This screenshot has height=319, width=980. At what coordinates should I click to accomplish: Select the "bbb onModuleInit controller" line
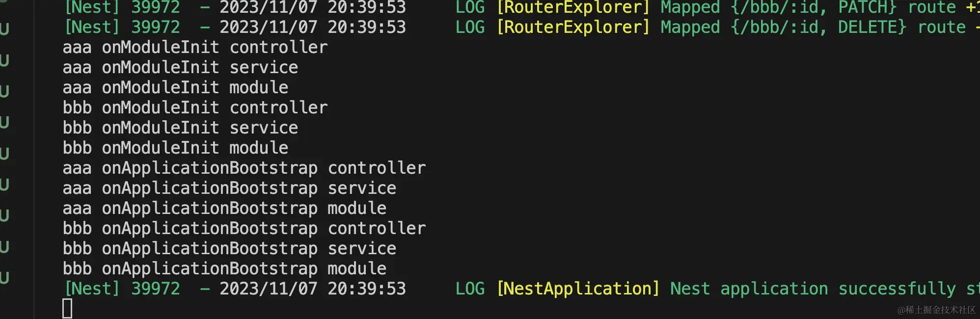(x=195, y=108)
